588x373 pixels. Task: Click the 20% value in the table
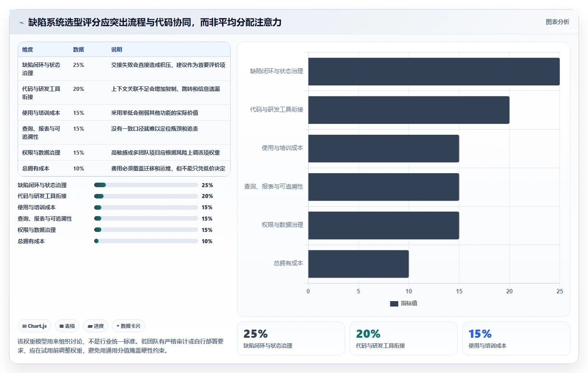[x=78, y=89]
